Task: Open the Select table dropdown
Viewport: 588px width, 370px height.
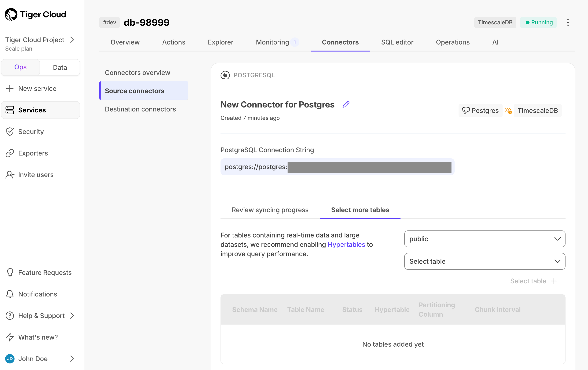Action: click(x=485, y=261)
